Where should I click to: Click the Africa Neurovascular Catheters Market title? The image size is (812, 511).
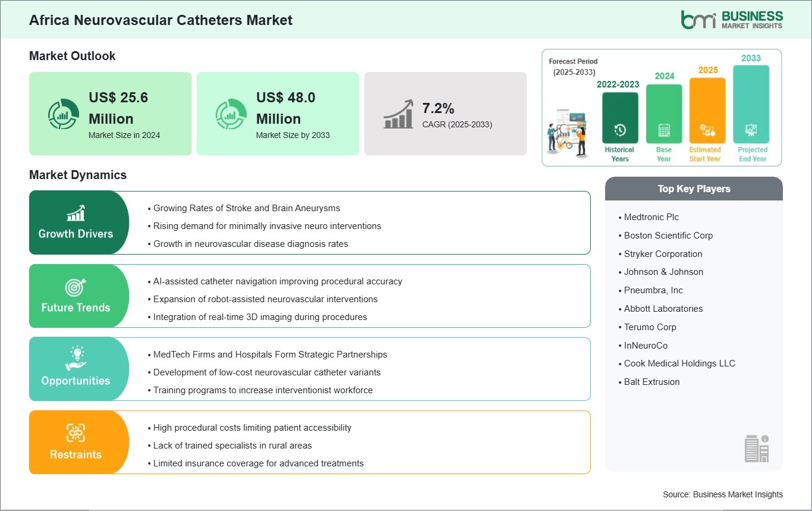160,20
